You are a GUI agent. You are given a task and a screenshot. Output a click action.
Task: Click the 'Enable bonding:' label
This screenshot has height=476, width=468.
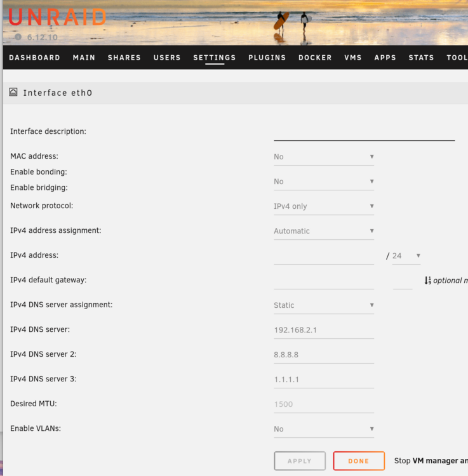click(39, 172)
